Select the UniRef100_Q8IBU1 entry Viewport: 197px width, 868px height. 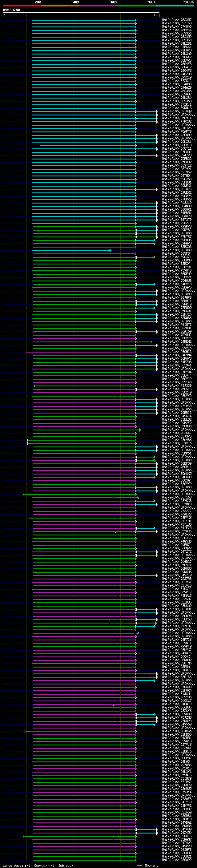[177, 609]
